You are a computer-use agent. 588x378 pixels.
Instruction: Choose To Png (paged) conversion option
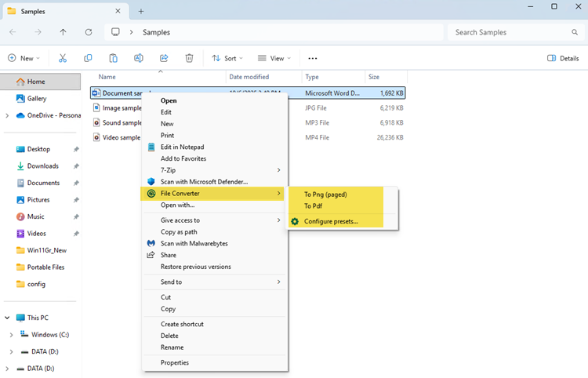(x=325, y=194)
